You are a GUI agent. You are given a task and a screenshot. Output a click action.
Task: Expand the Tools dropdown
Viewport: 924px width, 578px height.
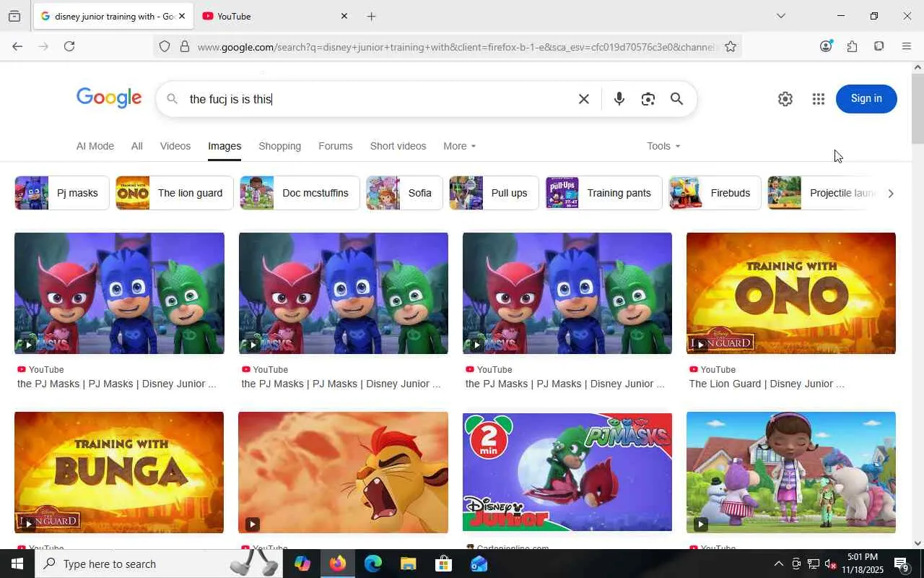663,146
